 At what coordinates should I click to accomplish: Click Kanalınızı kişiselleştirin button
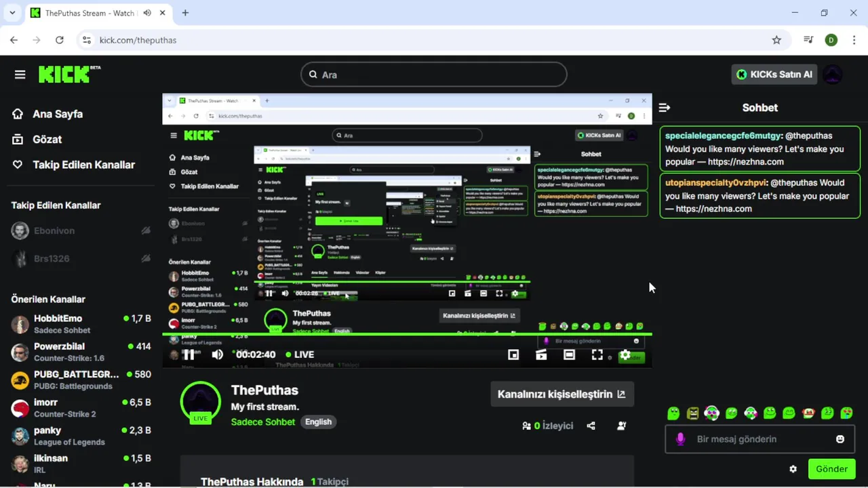click(562, 394)
